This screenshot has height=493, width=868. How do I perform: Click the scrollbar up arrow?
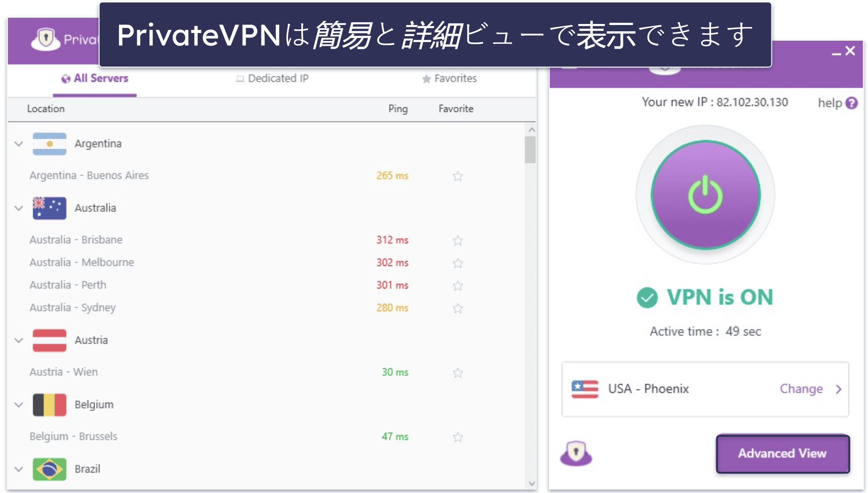[531, 130]
